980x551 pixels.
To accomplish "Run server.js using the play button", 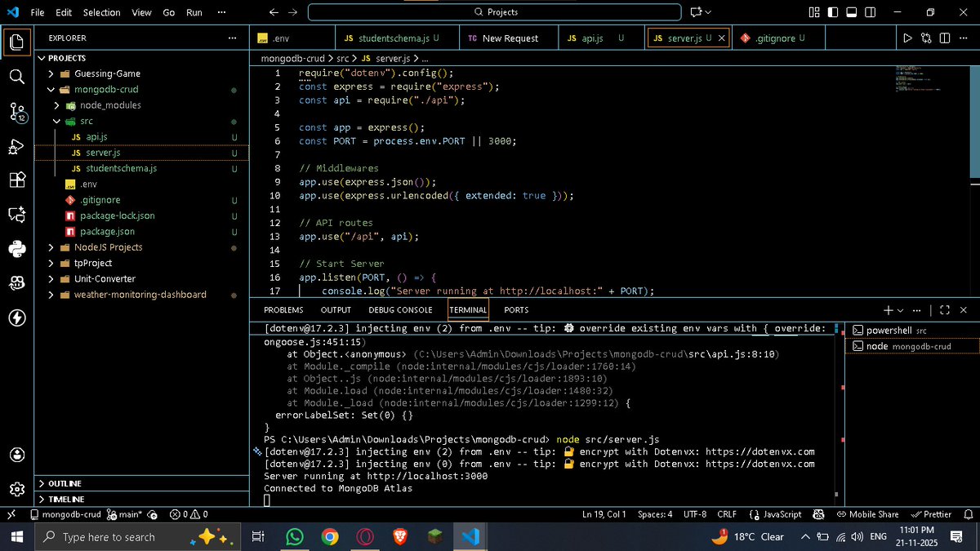I will [x=908, y=38].
